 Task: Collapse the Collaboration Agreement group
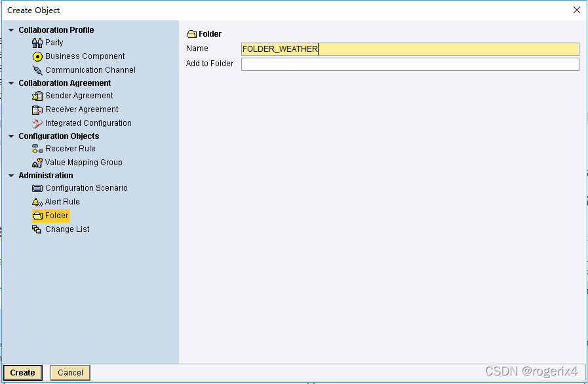point(11,83)
